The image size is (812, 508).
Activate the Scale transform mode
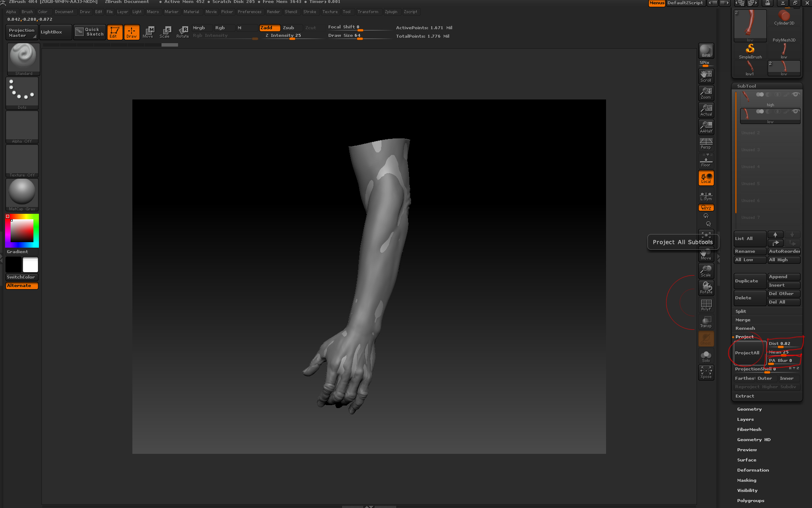tap(166, 31)
